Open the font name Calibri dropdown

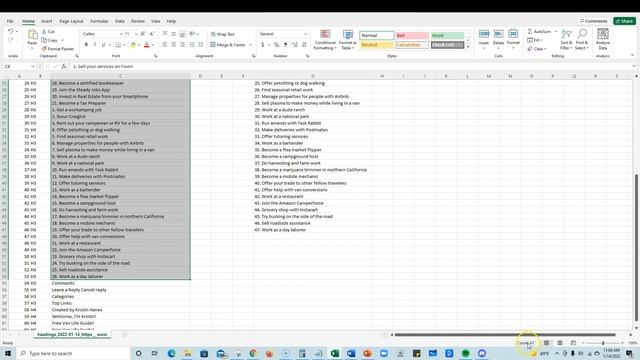pyautogui.click(x=121, y=34)
